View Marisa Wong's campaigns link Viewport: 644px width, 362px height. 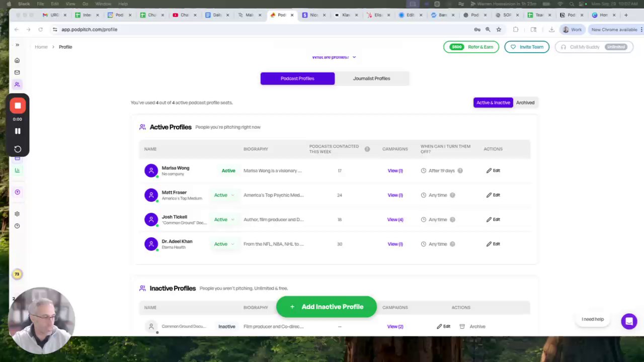coord(395,170)
